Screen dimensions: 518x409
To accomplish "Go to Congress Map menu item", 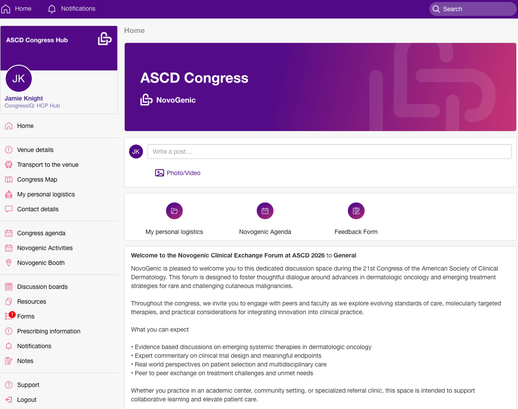I will click(x=37, y=179).
